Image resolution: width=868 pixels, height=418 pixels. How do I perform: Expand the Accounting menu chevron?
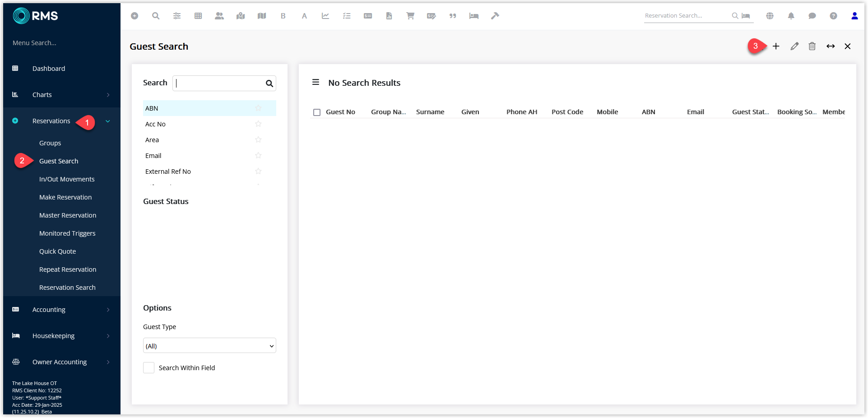coord(108,310)
